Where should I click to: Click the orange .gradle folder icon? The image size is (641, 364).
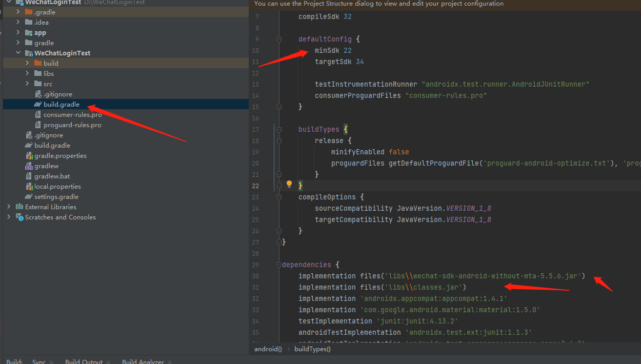[x=29, y=12]
